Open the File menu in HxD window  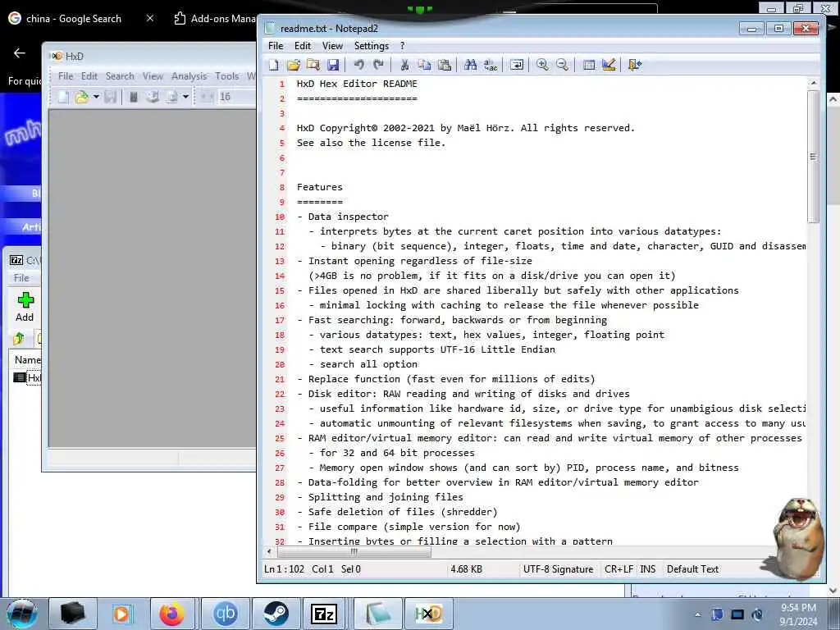[66, 76]
